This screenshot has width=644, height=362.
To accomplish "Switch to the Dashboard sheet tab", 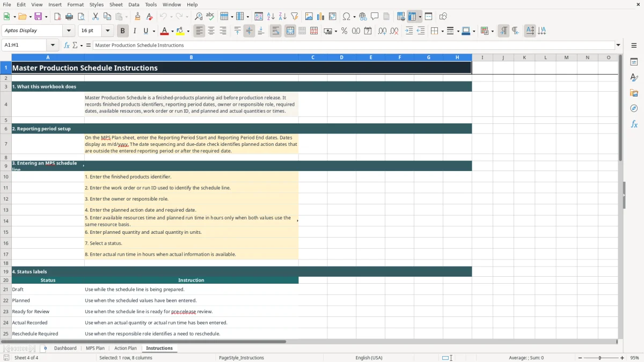I will [65, 349].
